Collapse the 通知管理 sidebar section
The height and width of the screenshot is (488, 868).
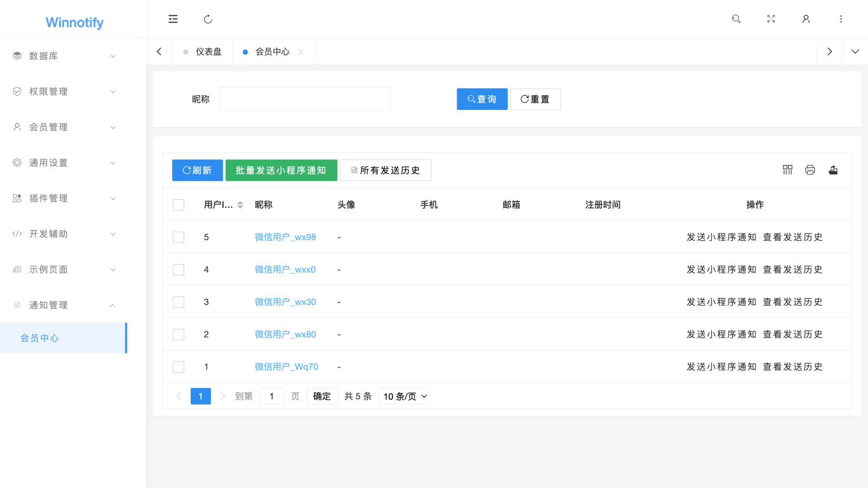(64, 305)
